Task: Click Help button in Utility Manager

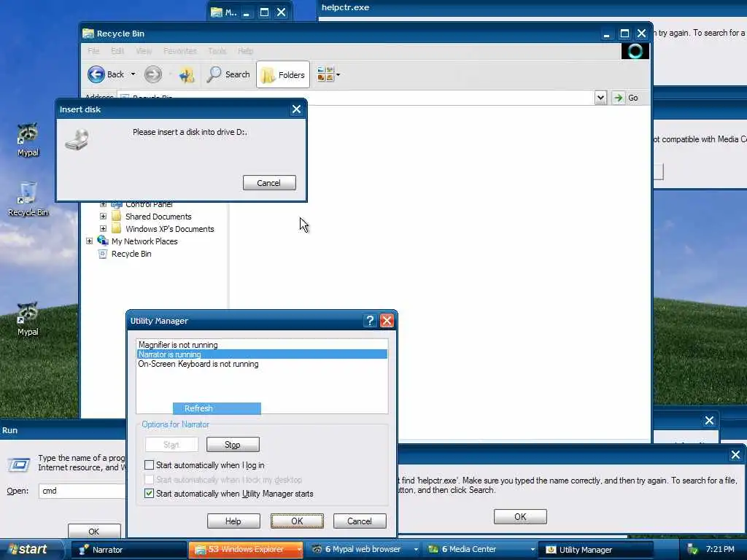Action: 233,521
